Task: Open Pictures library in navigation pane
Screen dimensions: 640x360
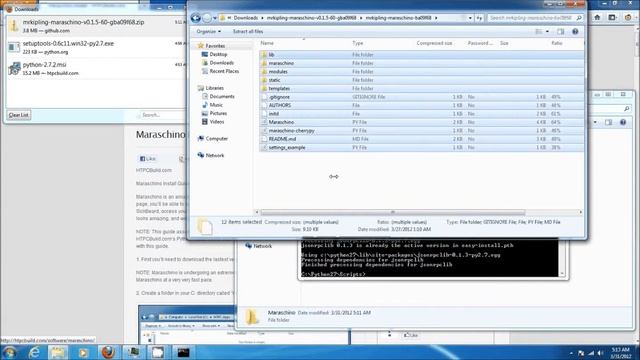Action: [x=214, y=113]
